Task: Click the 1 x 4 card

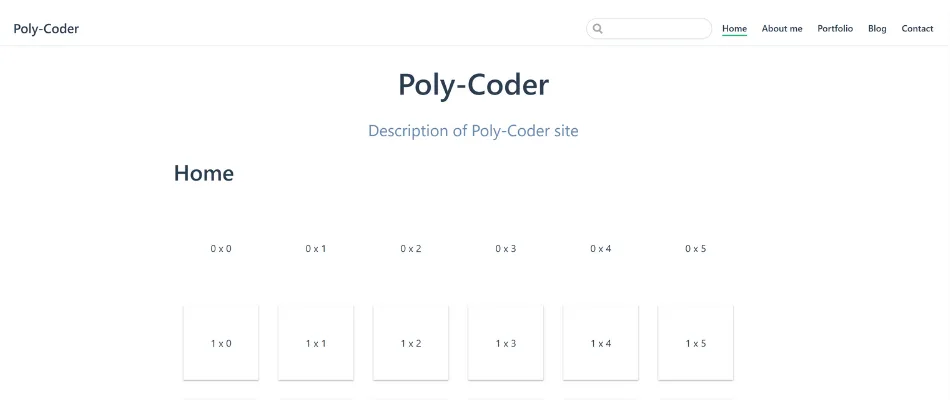Action: 601,343
